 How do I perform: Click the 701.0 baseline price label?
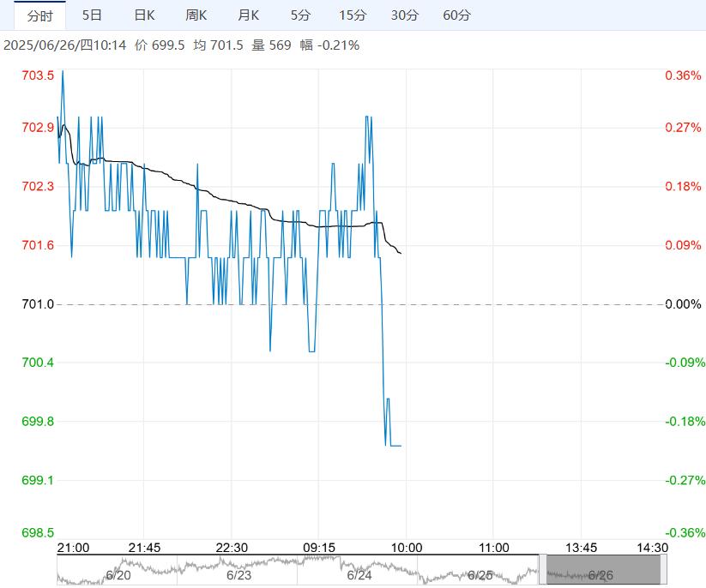[38, 304]
